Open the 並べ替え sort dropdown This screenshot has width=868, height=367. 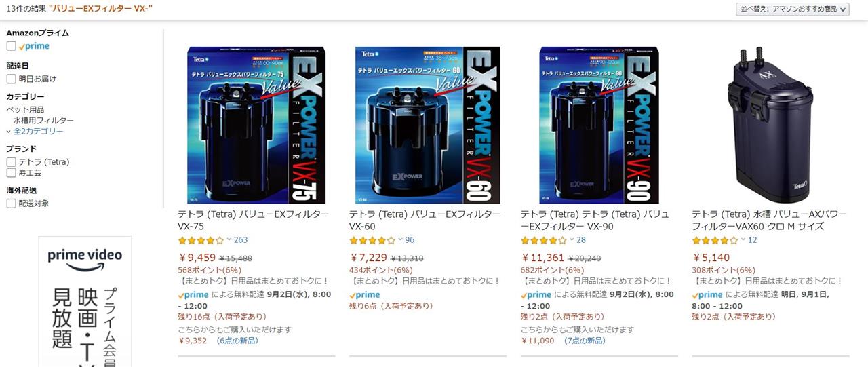pyautogui.click(x=793, y=9)
